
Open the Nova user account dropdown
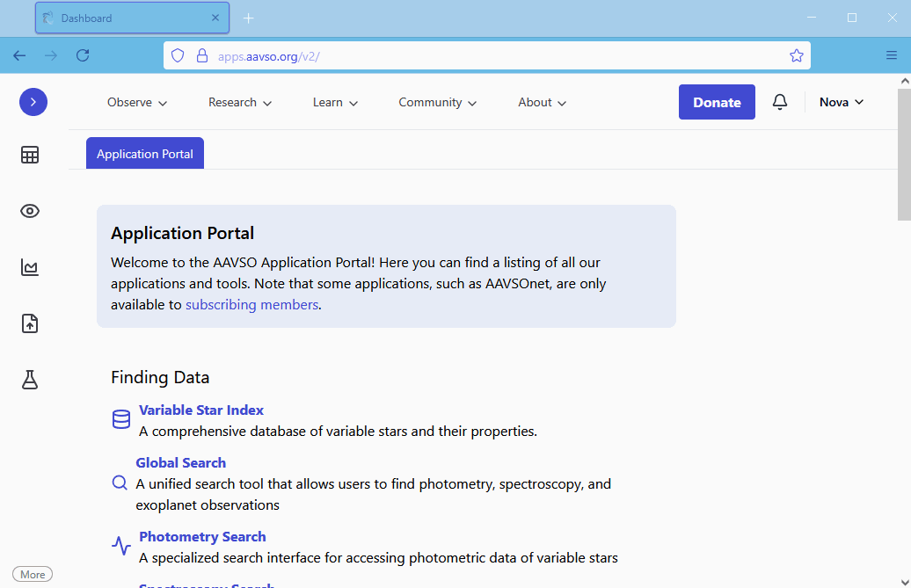click(842, 102)
